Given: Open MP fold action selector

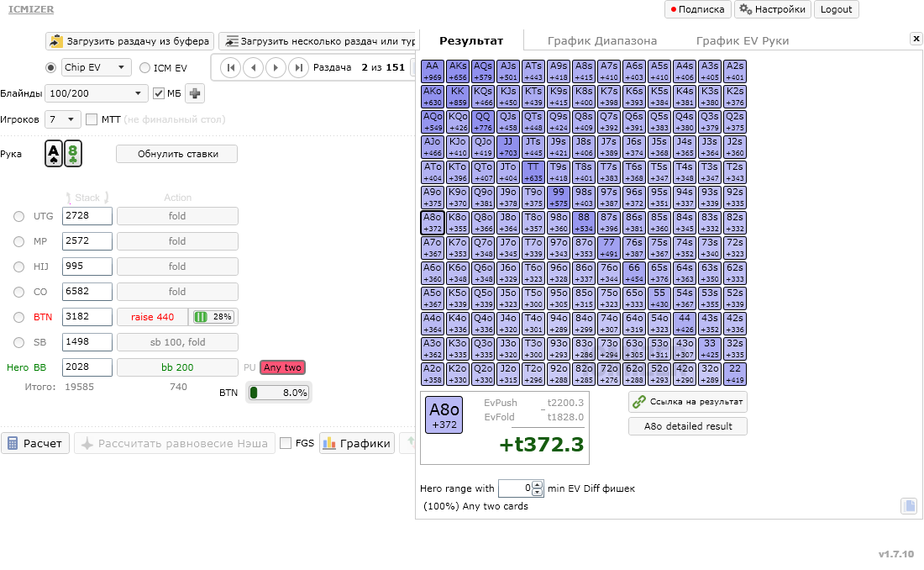Looking at the screenshot, I should click(x=177, y=241).
